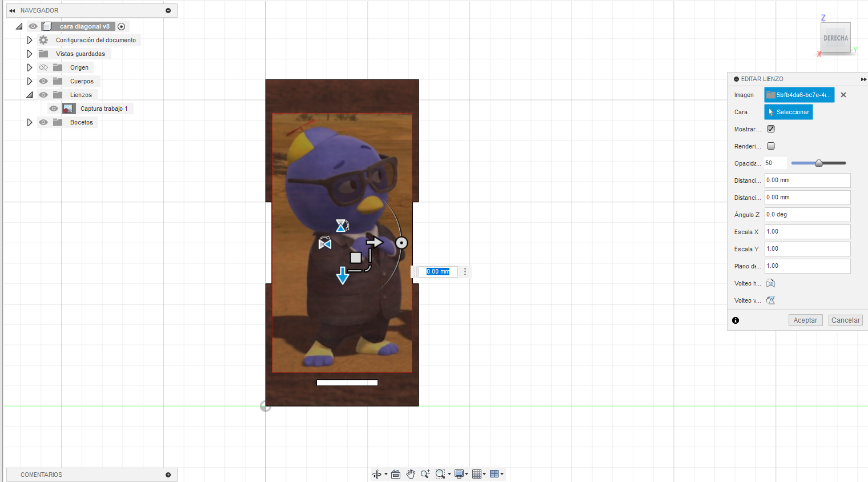Click the Configuración del documento gear icon
This screenshot has height=482, width=868.
[x=42, y=39]
